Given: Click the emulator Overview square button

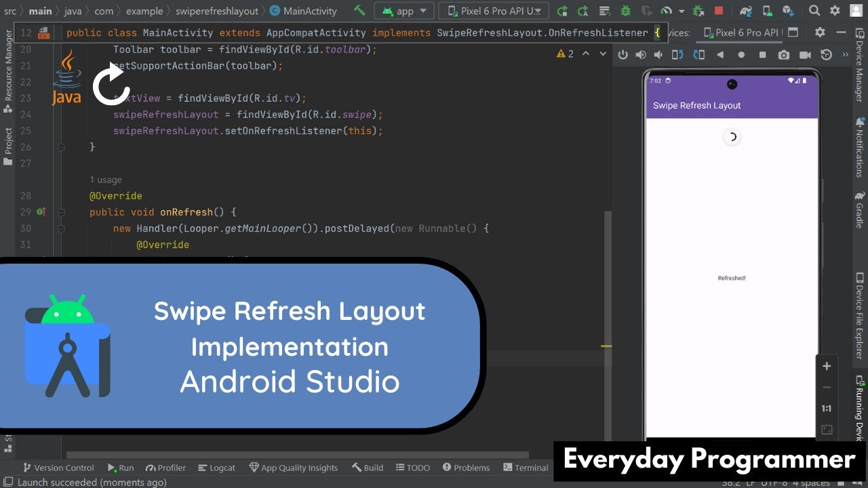Looking at the screenshot, I should pos(762,55).
